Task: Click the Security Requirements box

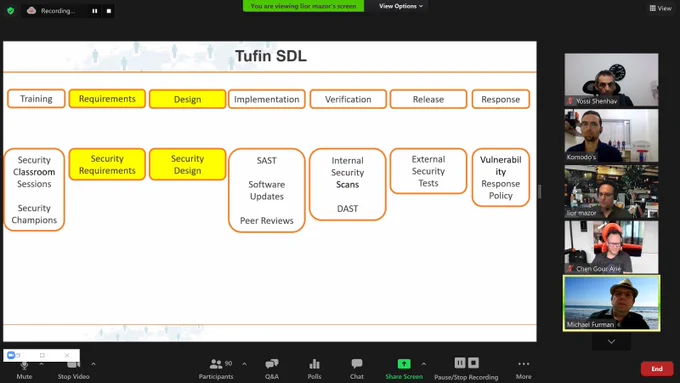Action: (107, 164)
